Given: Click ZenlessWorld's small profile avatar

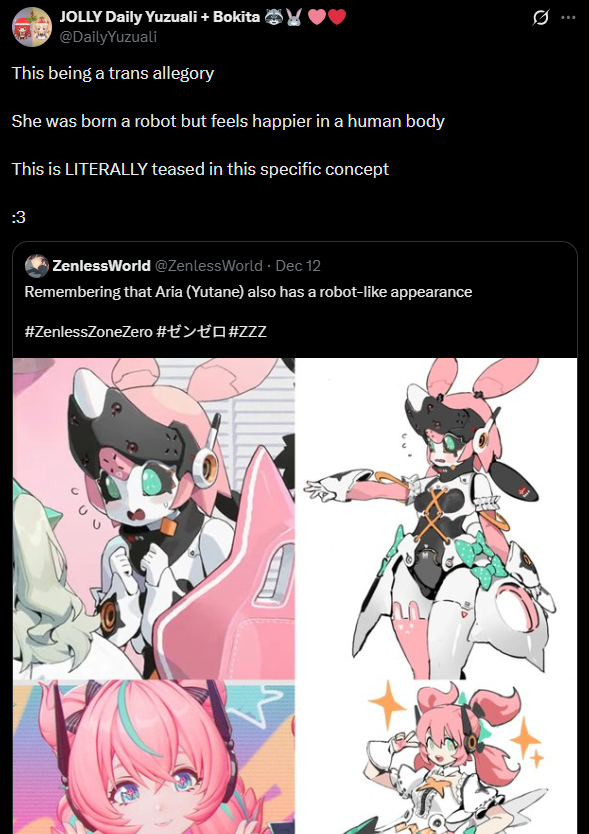Looking at the screenshot, I should click(37, 265).
